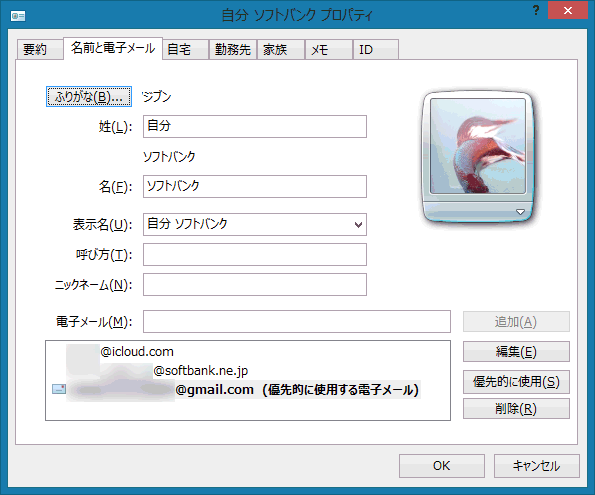Click the 優先的に使用(S) button
Viewport: 595px width, 495px height.
[x=516, y=381]
